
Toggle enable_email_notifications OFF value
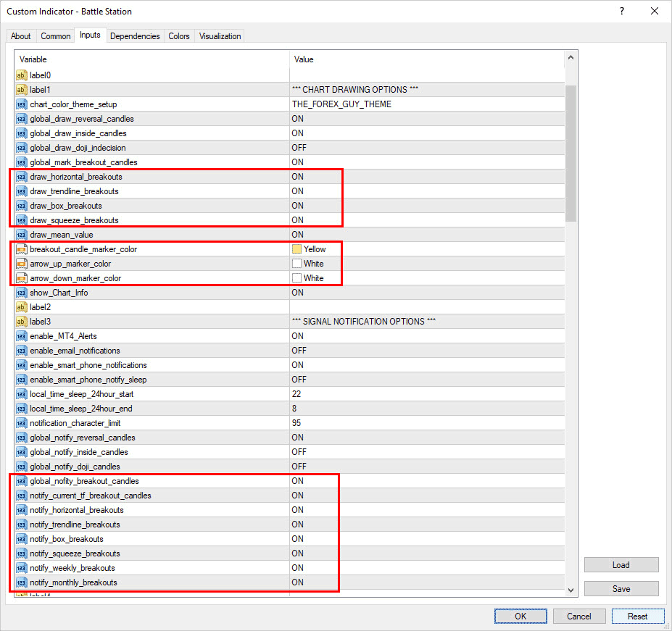point(299,351)
